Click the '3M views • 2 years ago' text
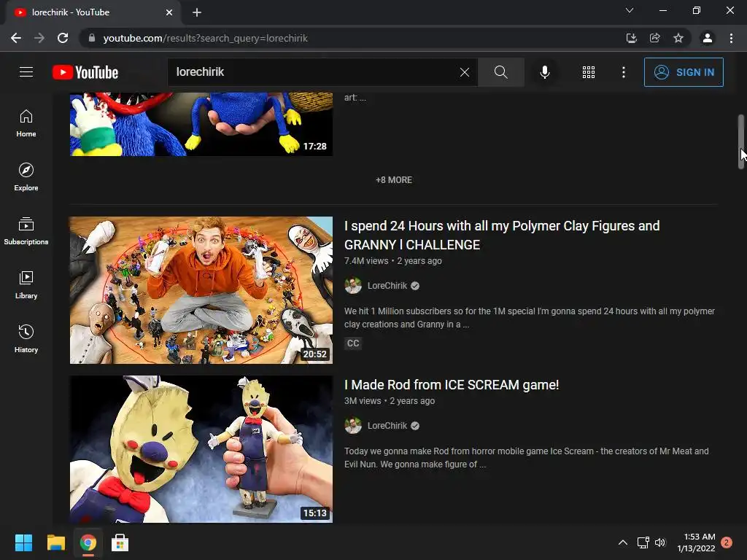 pos(390,401)
